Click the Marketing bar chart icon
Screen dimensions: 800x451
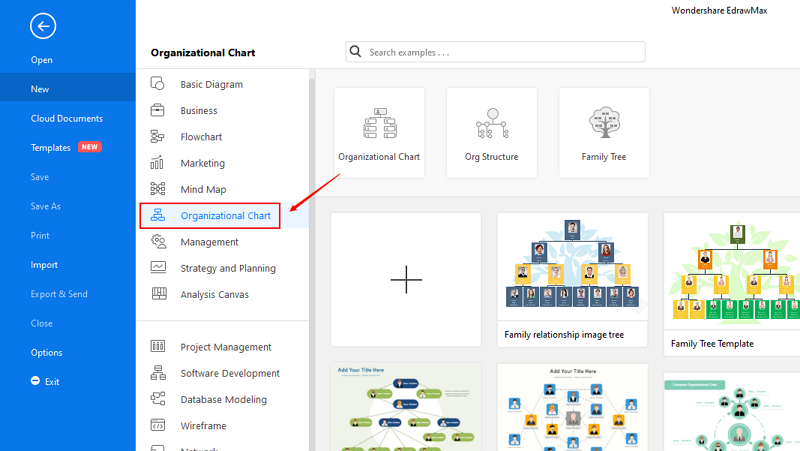tap(157, 163)
